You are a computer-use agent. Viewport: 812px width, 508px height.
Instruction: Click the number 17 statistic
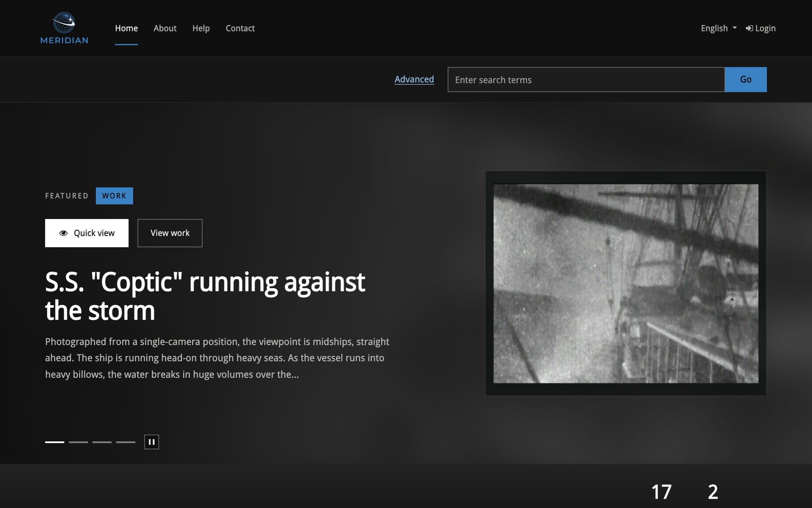pyautogui.click(x=661, y=492)
